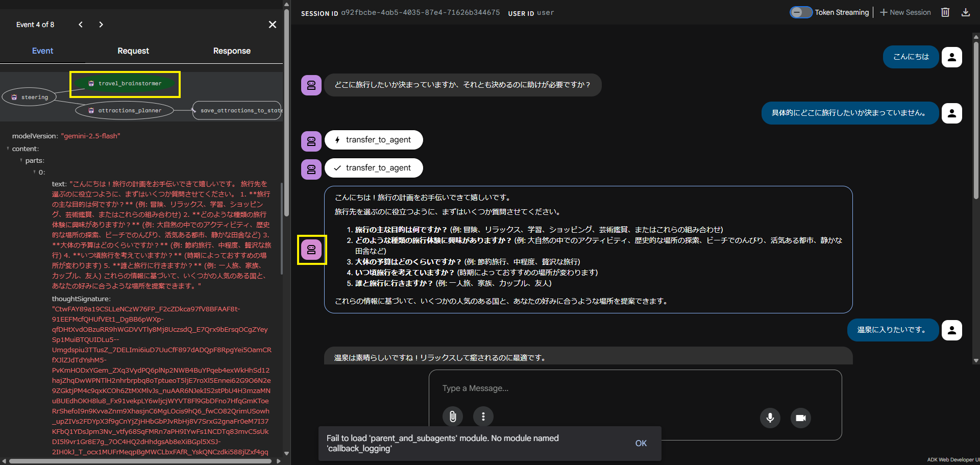Dismiss the error message with OK
The image size is (980, 465).
pyautogui.click(x=641, y=444)
